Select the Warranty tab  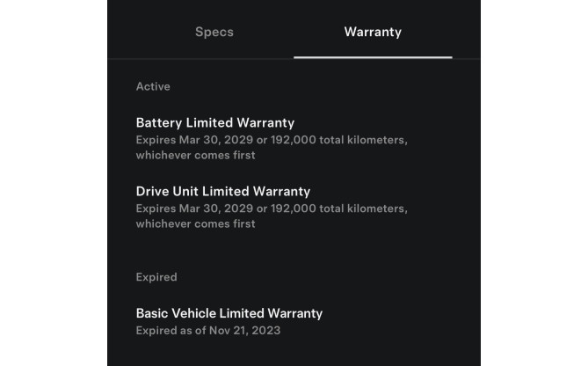tap(373, 32)
